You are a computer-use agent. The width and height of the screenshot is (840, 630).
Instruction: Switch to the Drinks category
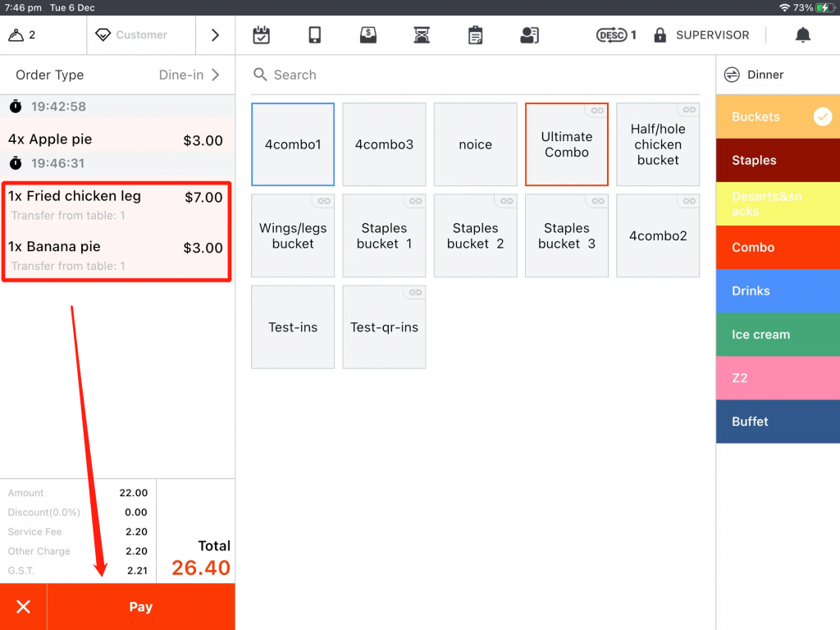point(777,291)
